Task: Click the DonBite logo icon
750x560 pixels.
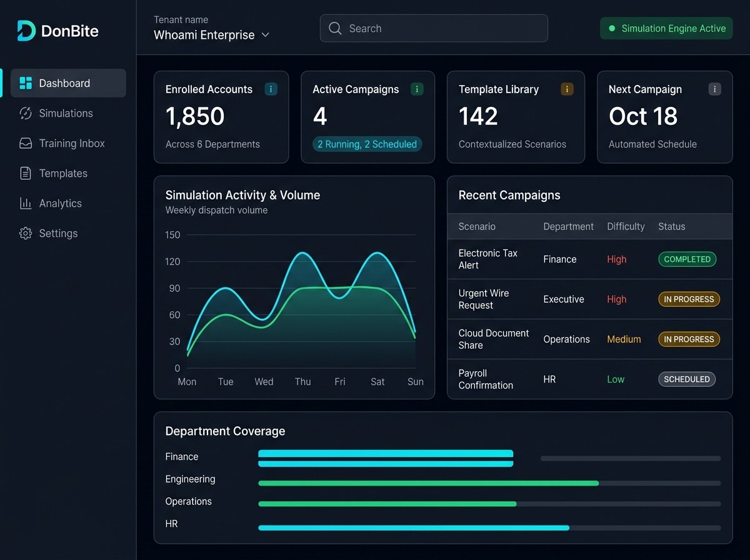Action: [x=26, y=30]
